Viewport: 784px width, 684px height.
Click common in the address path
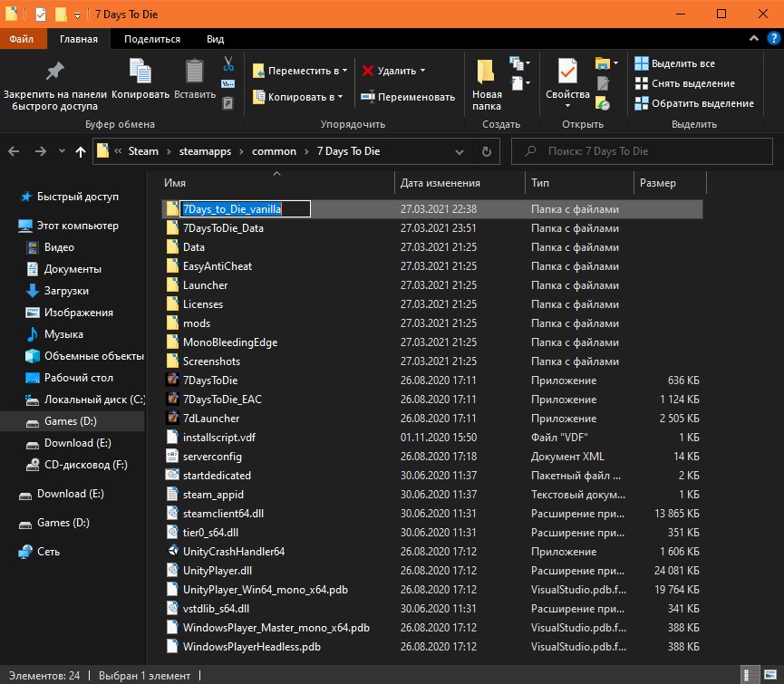click(274, 151)
